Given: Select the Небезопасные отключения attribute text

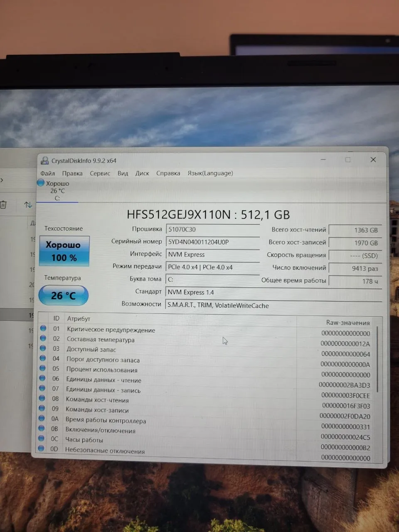Looking at the screenshot, I should [x=105, y=451].
